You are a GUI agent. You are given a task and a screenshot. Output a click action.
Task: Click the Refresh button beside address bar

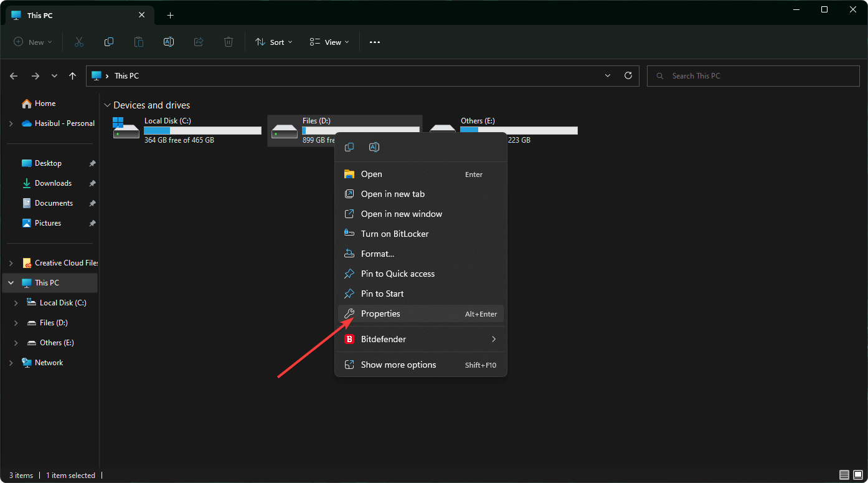coord(628,75)
